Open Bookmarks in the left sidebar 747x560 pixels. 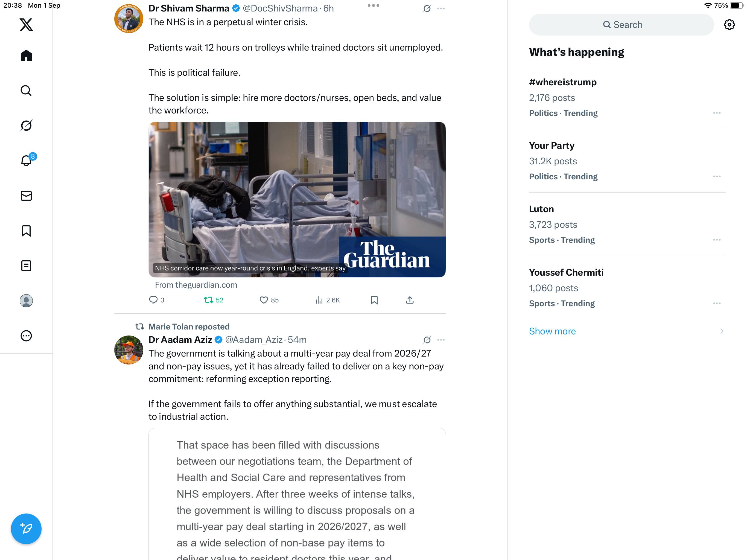[26, 231]
